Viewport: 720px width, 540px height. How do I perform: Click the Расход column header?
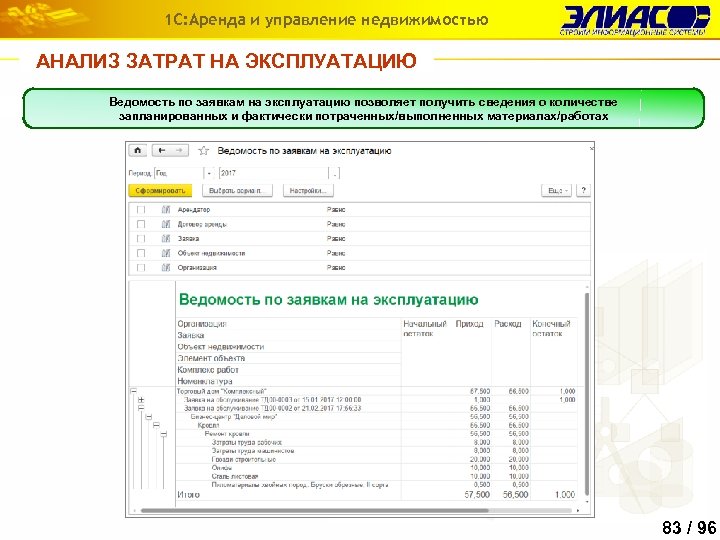507,324
